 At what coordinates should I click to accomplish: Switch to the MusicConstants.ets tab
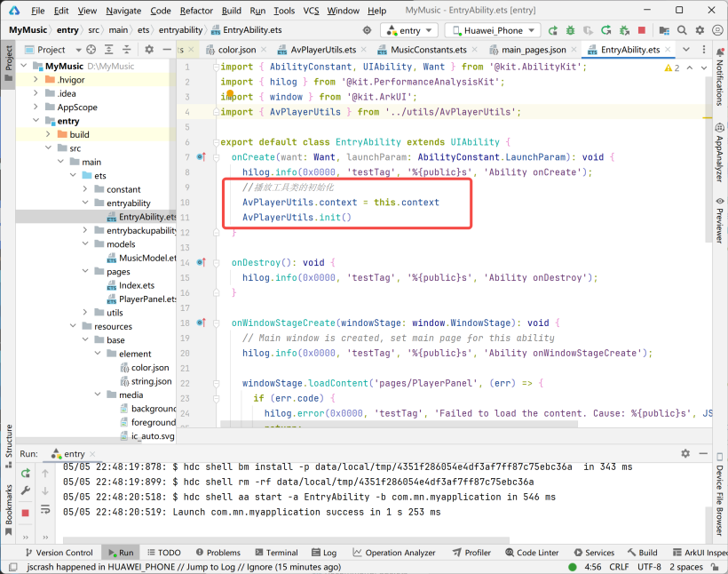429,50
